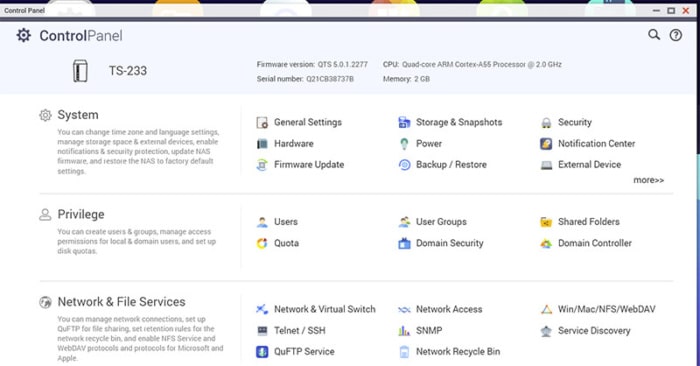Click the Backup / Restore icon

coord(404,165)
